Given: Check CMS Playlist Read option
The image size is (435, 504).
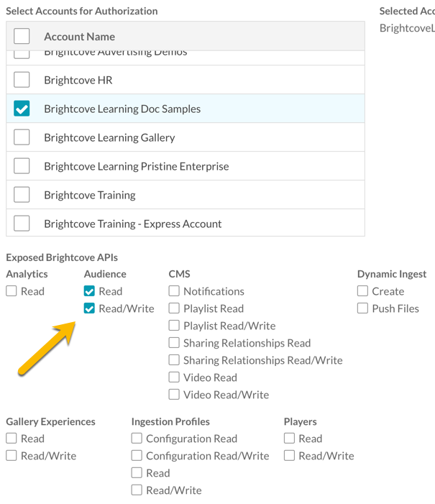Looking at the screenshot, I should 174,308.
